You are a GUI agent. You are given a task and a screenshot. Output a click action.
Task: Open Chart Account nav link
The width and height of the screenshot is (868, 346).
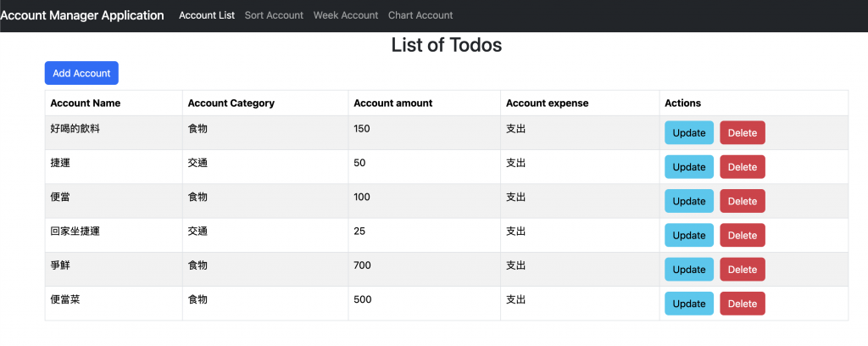(420, 15)
